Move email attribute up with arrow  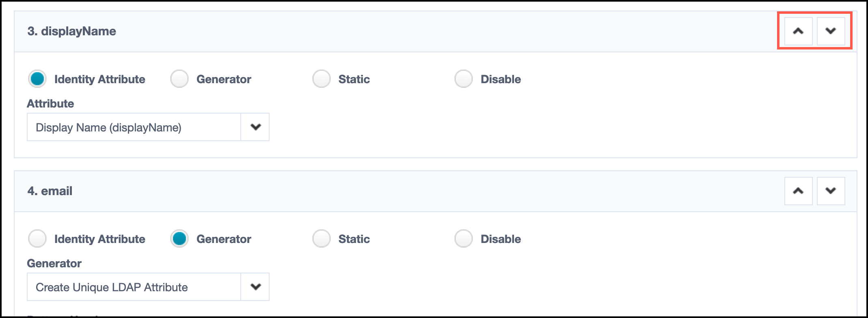(x=798, y=191)
